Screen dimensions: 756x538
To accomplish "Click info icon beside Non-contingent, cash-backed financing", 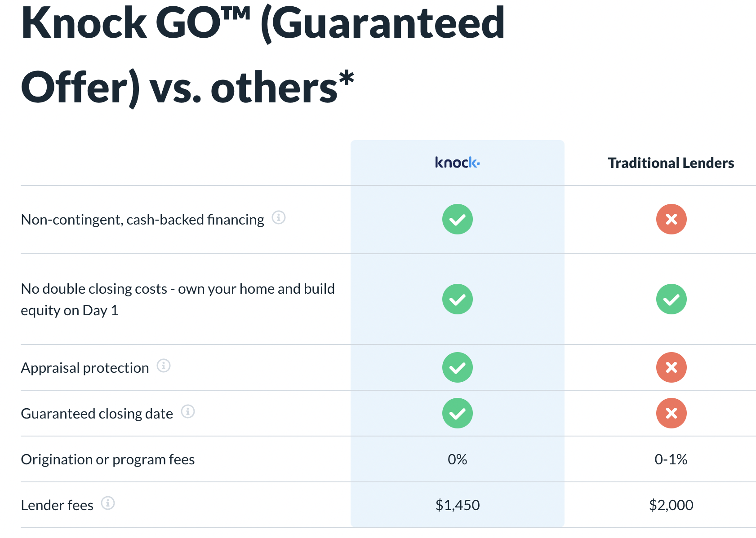I will (x=279, y=218).
